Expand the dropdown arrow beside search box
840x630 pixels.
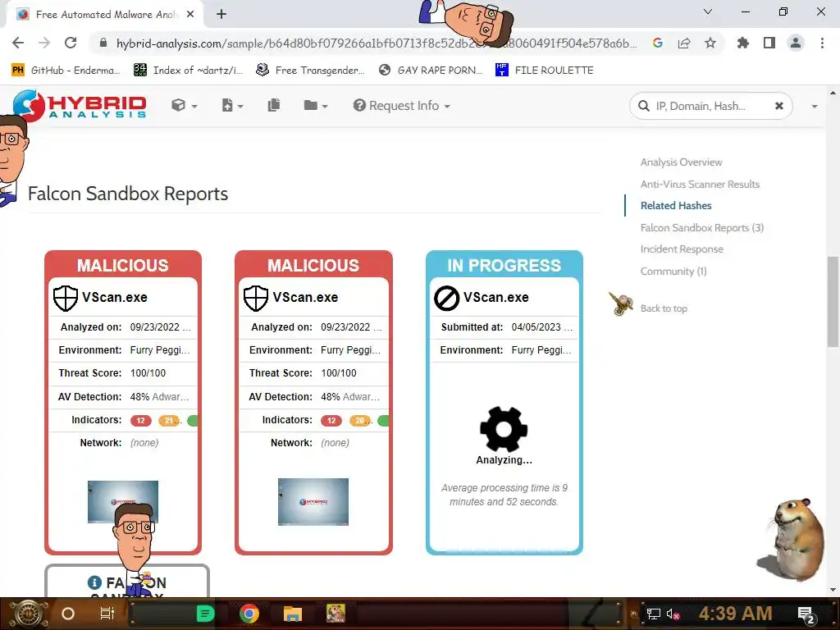[x=815, y=106]
